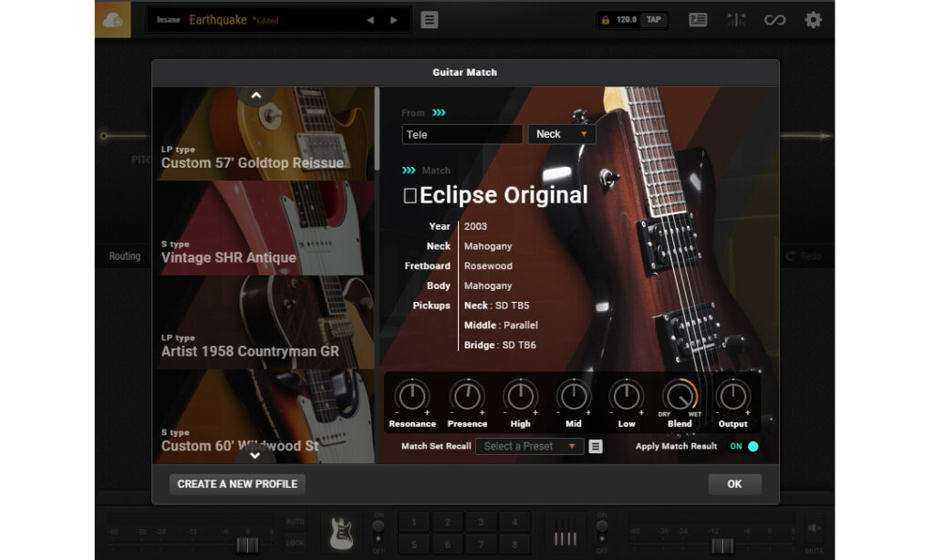This screenshot has height=560, width=934.
Task: Click the Earthquake preset name
Action: [x=218, y=20]
